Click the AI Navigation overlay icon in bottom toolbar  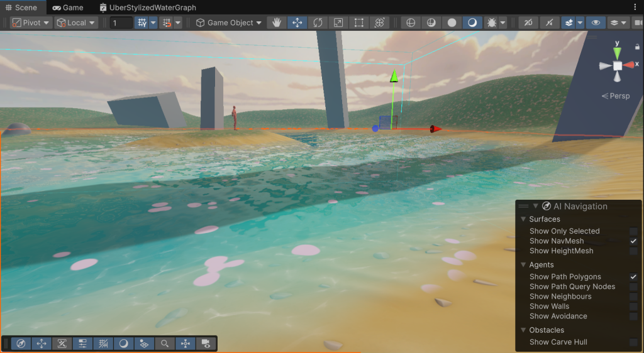[x=21, y=344]
